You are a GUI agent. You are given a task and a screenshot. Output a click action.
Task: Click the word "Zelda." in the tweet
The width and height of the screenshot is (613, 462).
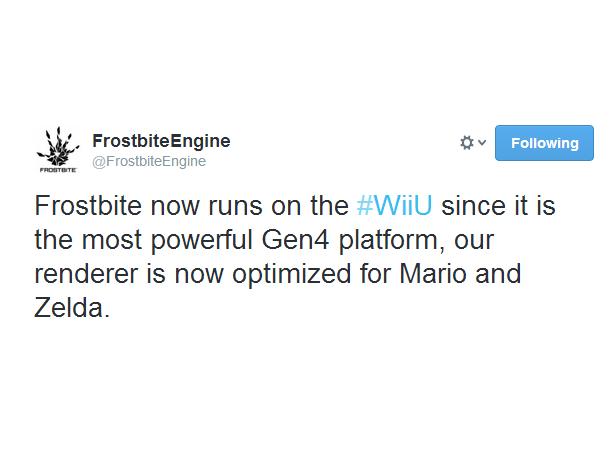click(71, 308)
